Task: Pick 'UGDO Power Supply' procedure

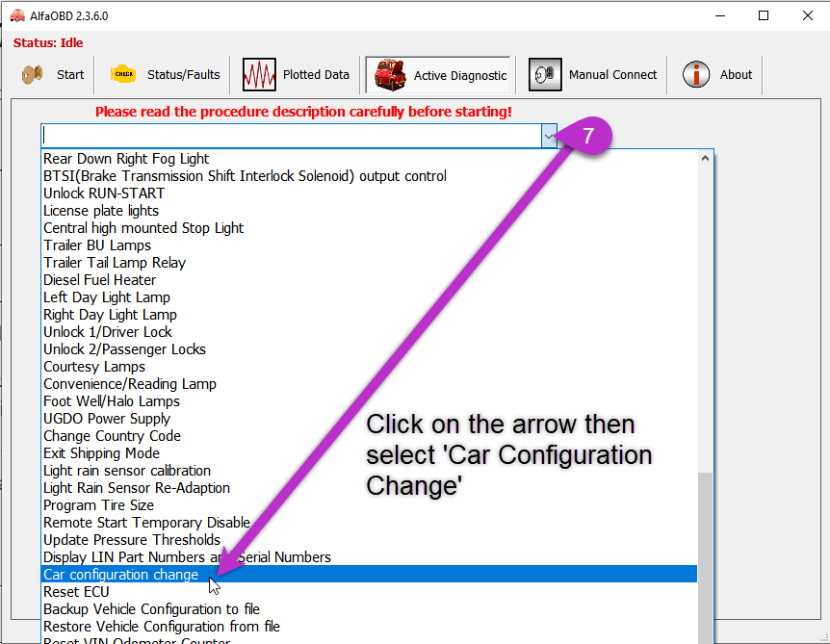Action: coord(369,419)
